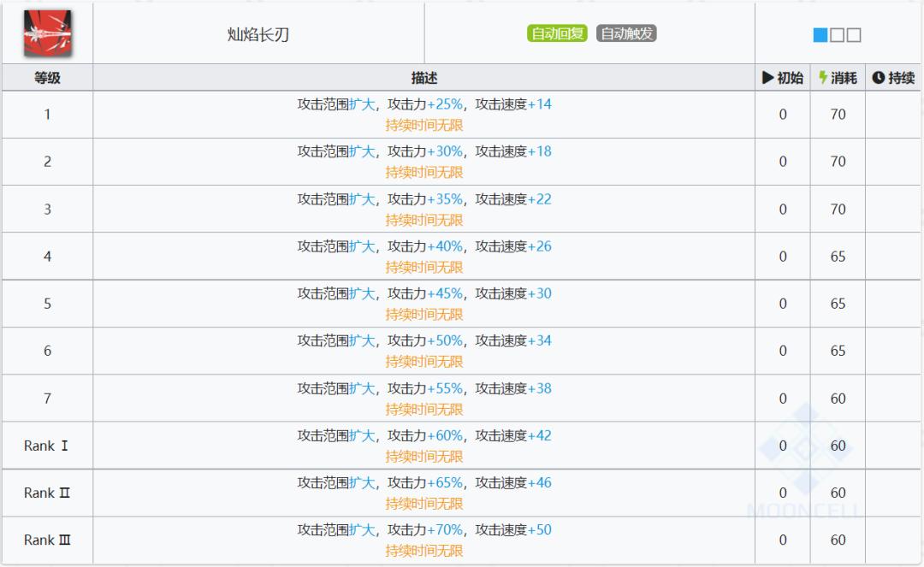This screenshot has height=567, width=924.
Task: Click the 65 cost in level 5
Action: (838, 304)
